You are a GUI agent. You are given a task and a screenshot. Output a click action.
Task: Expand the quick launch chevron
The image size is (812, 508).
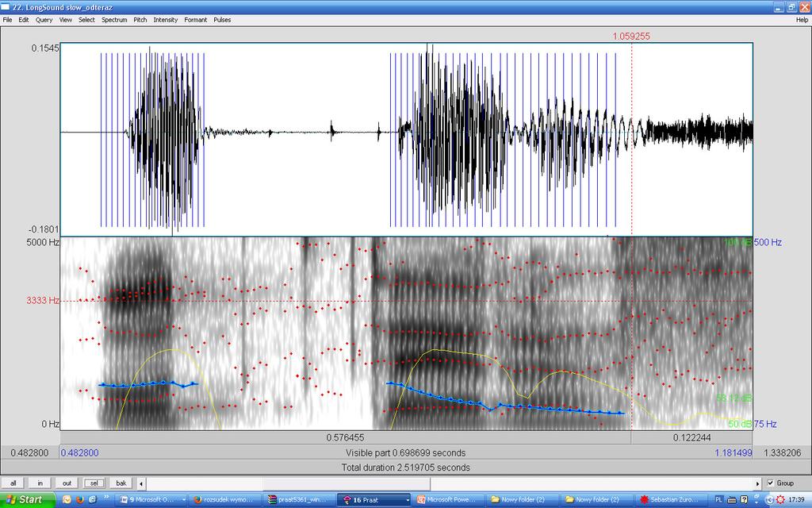[x=107, y=497]
